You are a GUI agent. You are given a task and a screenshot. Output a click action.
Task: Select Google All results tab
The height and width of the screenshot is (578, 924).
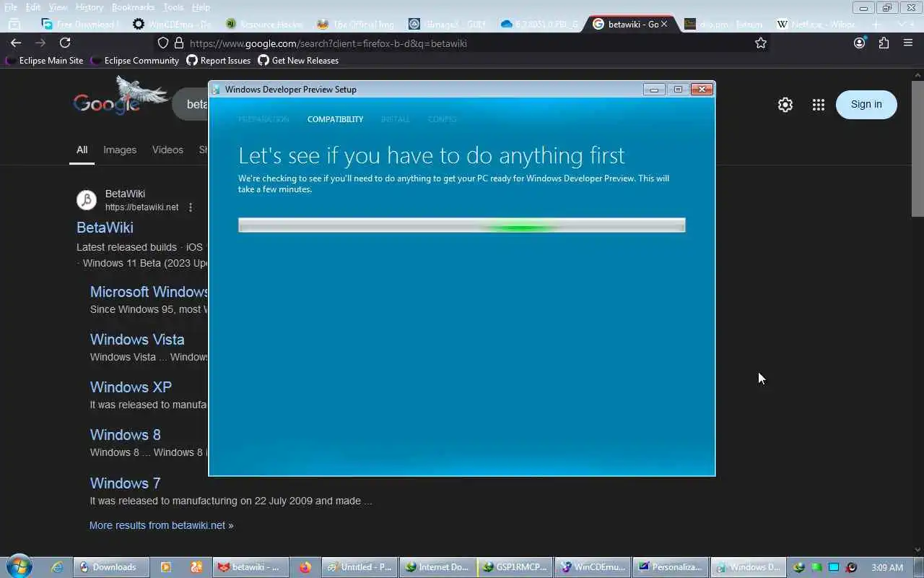tap(82, 150)
